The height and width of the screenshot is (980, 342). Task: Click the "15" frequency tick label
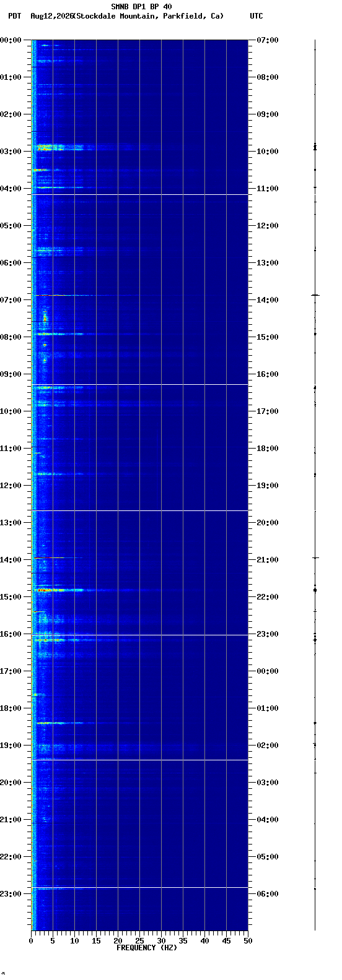[x=96, y=941]
